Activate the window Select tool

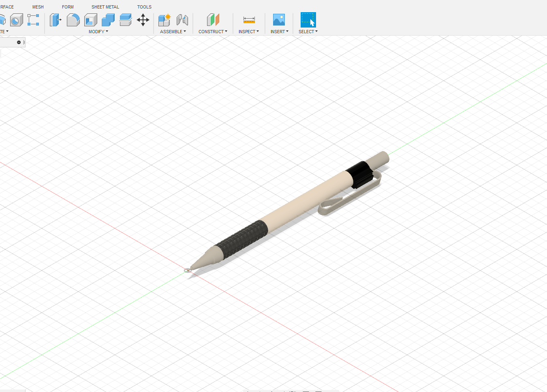pos(307,19)
